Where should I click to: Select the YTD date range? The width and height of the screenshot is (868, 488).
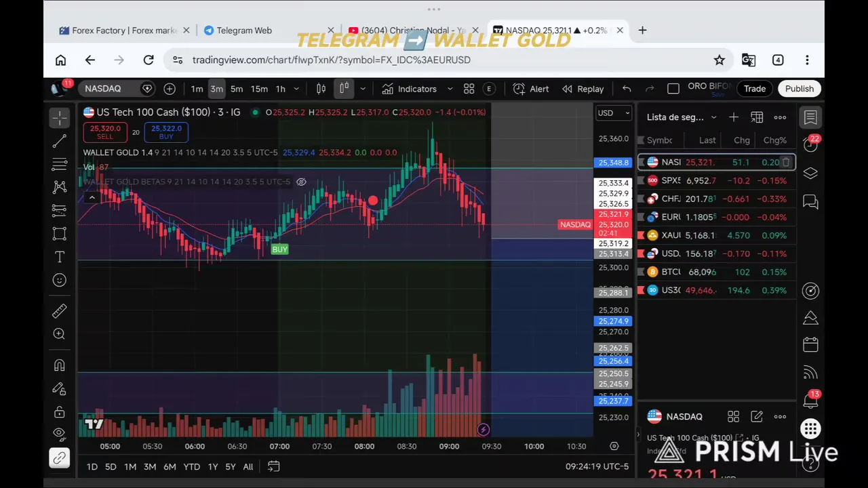[192, 466]
